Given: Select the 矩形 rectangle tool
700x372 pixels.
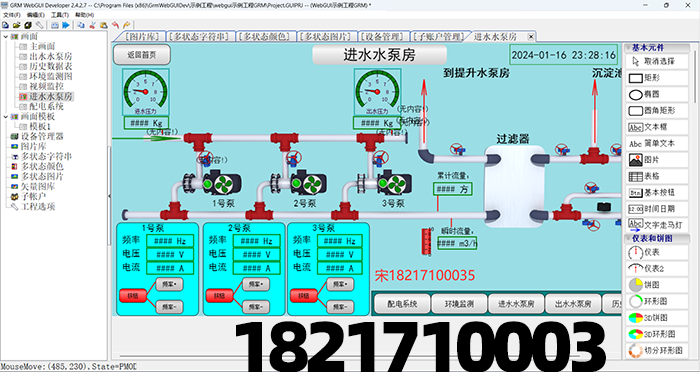Looking at the screenshot, I should tap(657, 78).
